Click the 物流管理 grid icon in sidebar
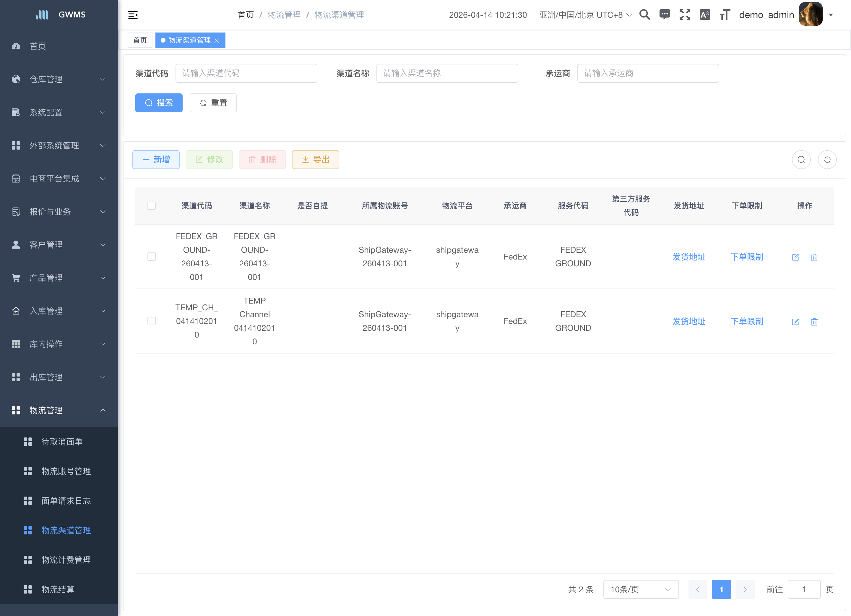 [x=16, y=410]
